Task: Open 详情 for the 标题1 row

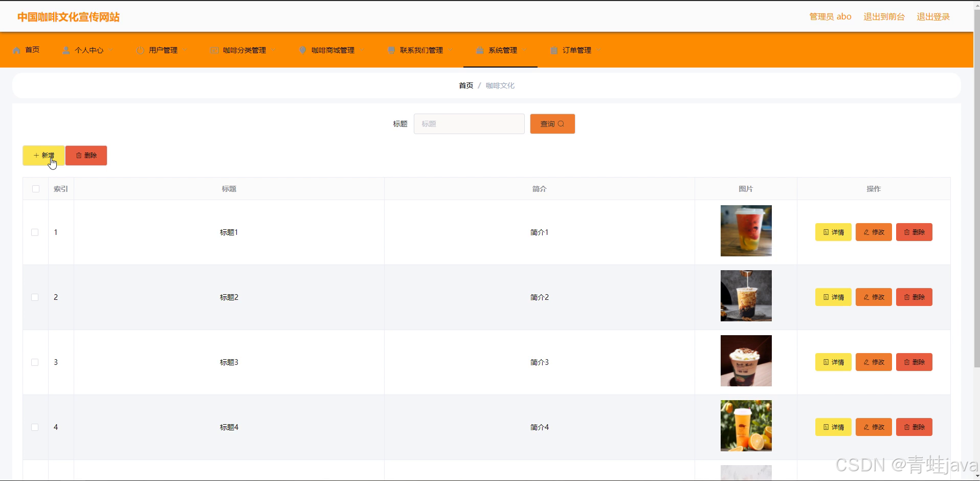Action: (833, 232)
